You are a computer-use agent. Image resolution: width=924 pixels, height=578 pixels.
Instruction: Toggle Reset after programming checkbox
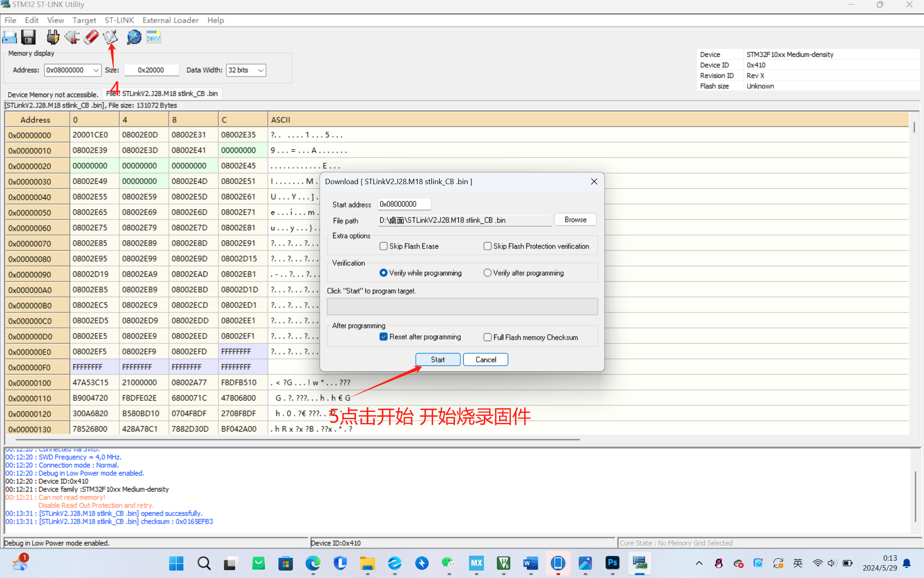(x=384, y=337)
